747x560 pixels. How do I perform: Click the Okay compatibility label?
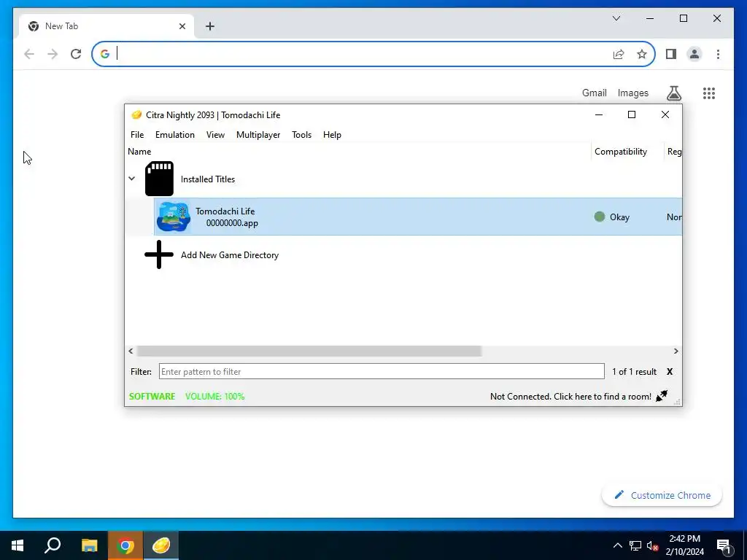click(619, 217)
